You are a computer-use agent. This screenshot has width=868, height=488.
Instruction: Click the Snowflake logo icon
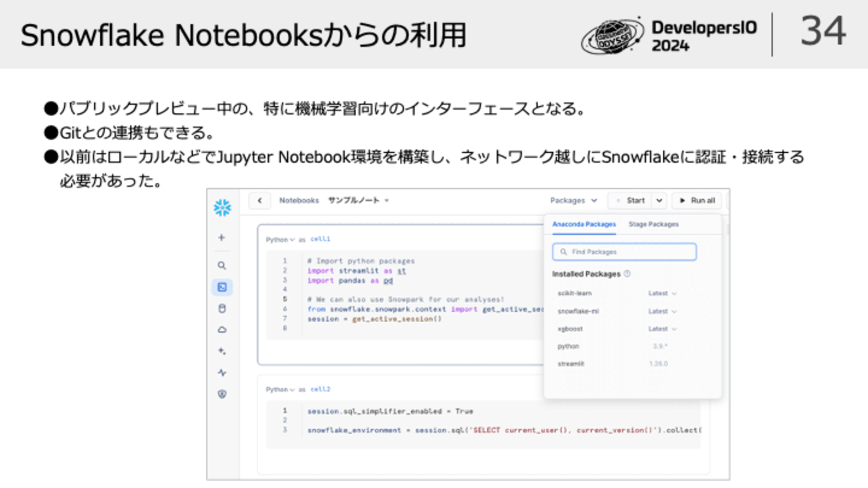click(222, 208)
